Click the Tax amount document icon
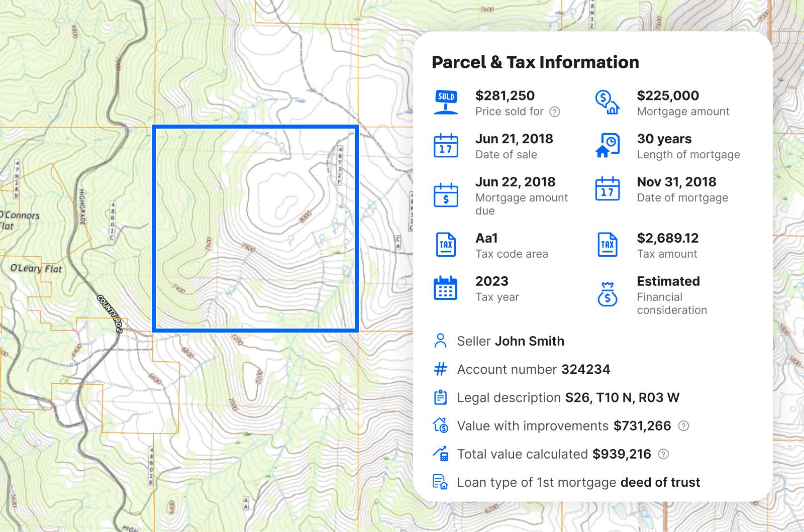Screen dimensions: 804x532 click(607, 245)
